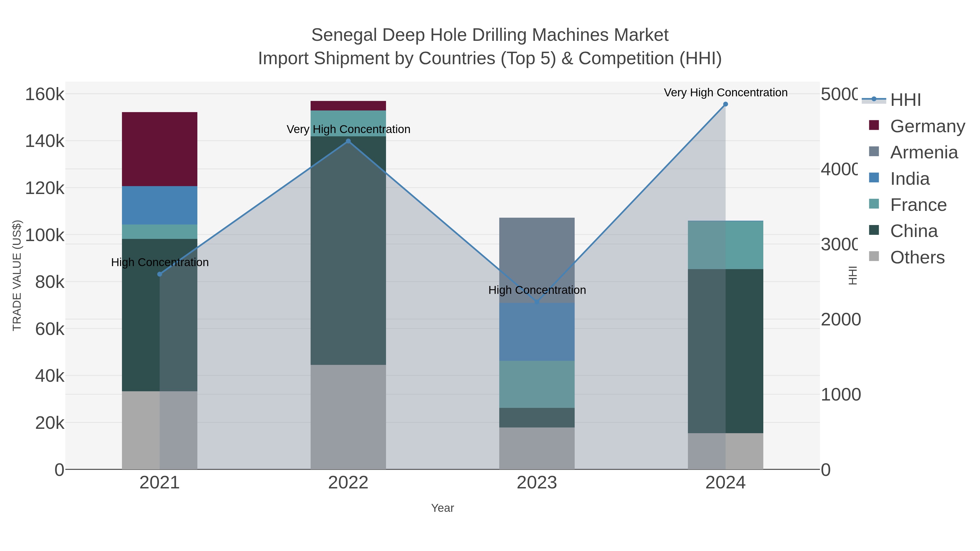Click the Armenia segment of the 2023 bar
Screen dimensions: 980x551
click(537, 260)
